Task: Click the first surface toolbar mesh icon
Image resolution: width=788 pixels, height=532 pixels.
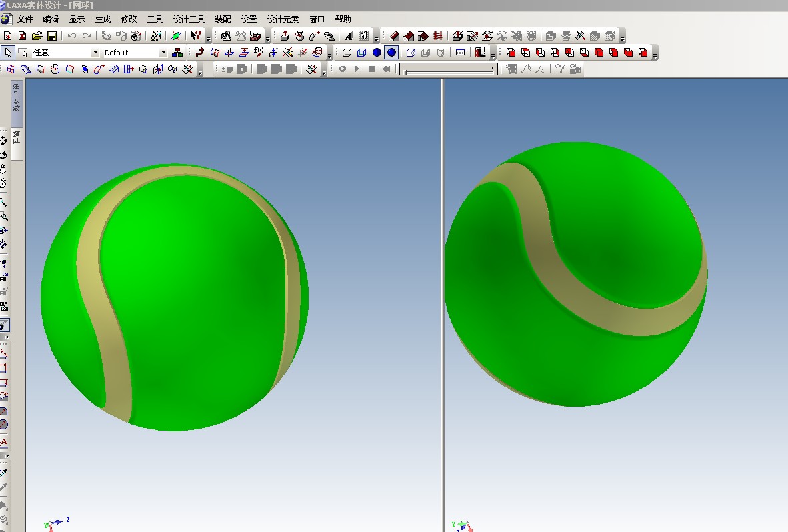Action: (x=11, y=69)
